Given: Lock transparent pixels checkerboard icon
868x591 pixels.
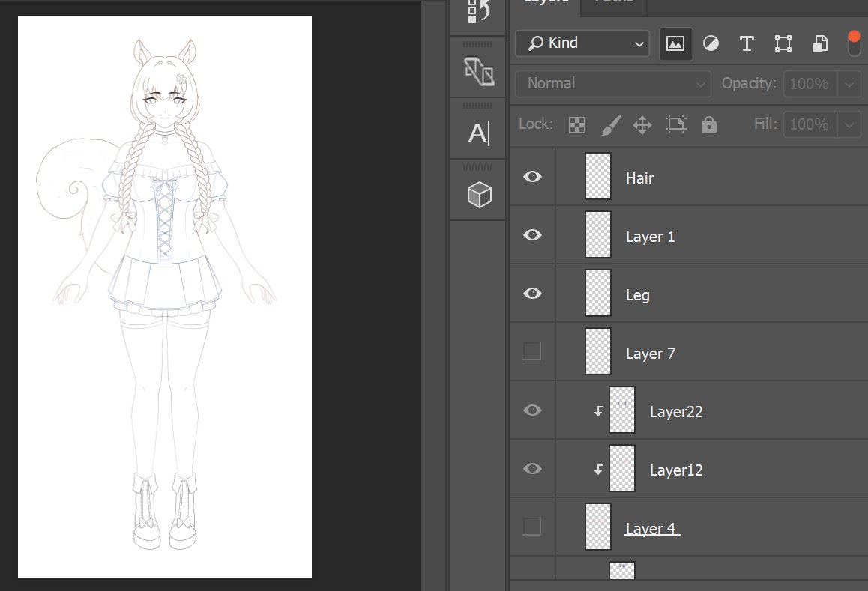Looking at the screenshot, I should pyautogui.click(x=577, y=125).
